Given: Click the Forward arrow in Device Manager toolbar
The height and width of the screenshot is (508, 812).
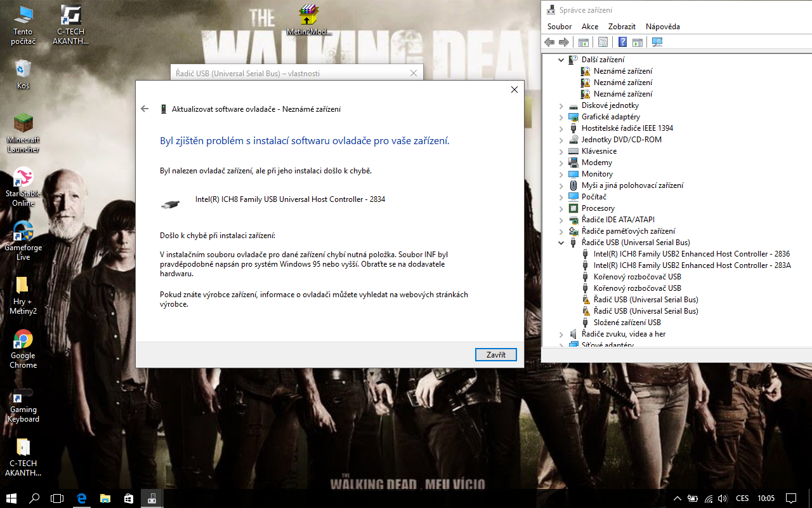Looking at the screenshot, I should click(x=564, y=43).
